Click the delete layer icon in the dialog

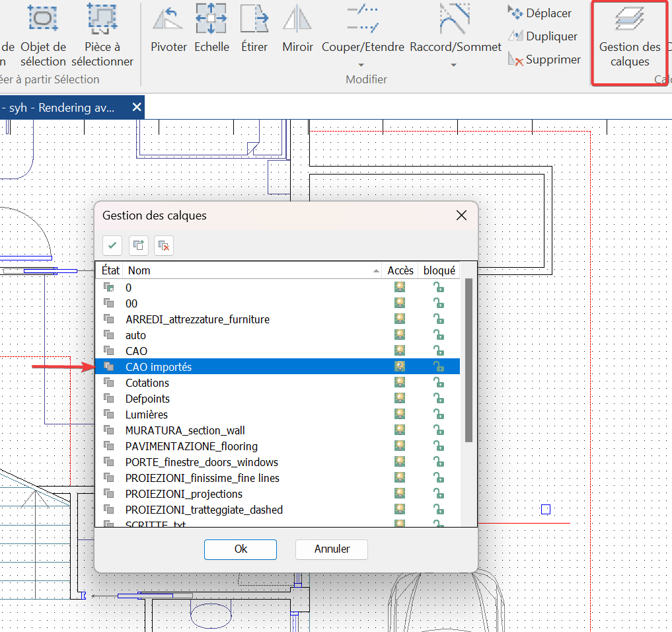(x=164, y=245)
